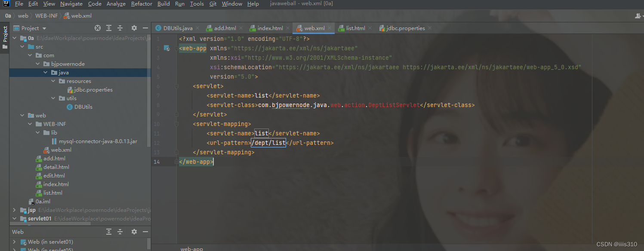The image size is (644, 251).
Task: Open the Help menu
Action: [253, 4]
